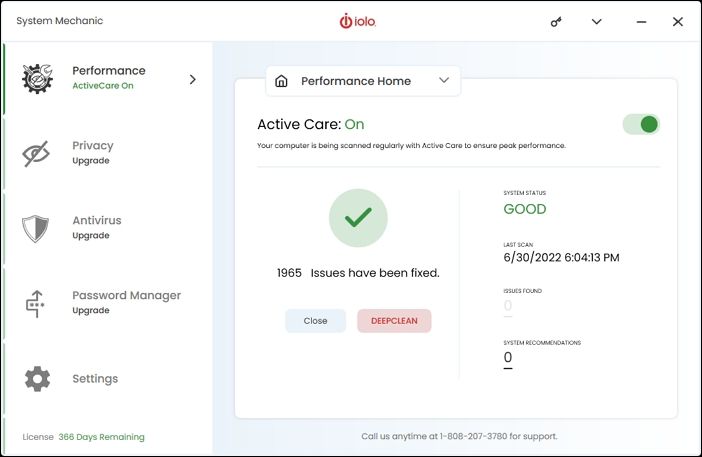The height and width of the screenshot is (457, 702).
Task: Click ActiveCare On status text
Action: tap(103, 85)
